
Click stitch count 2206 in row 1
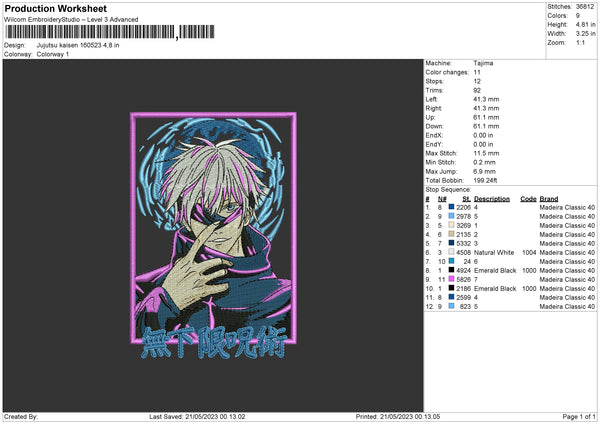pyautogui.click(x=463, y=207)
